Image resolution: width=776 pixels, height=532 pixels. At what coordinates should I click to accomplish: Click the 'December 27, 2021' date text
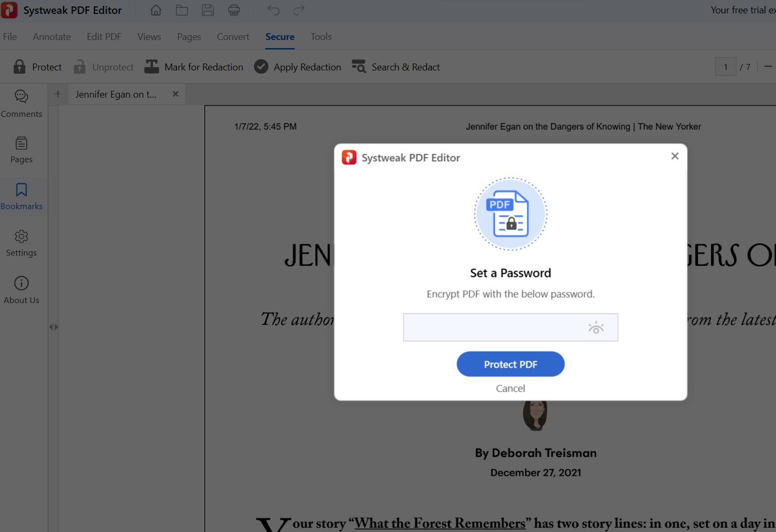536,473
